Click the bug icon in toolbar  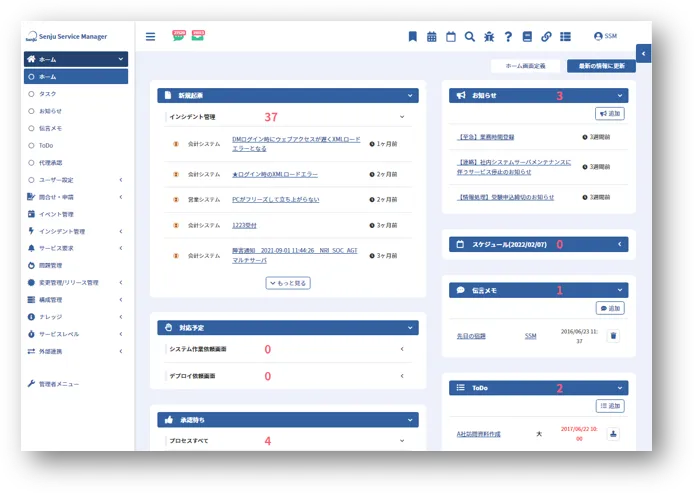[x=489, y=37]
